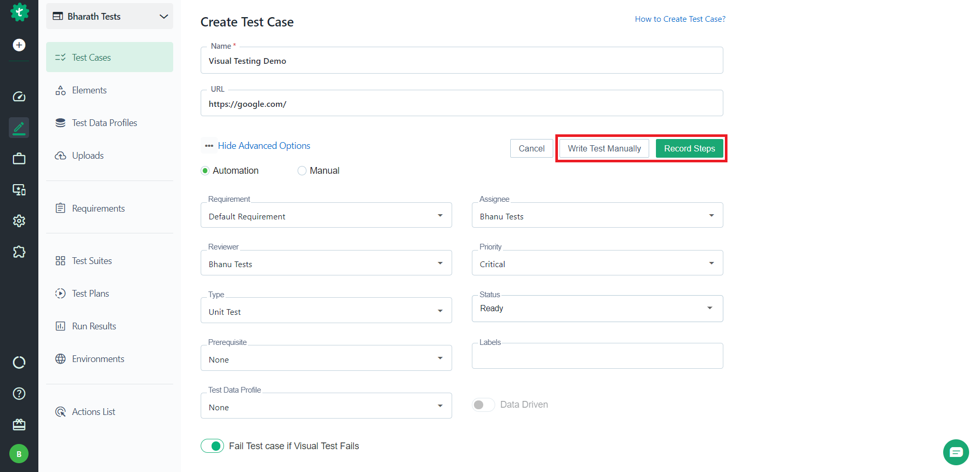The width and height of the screenshot is (980, 472).
Task: Click the Uploads cloud icon
Action: click(x=61, y=156)
